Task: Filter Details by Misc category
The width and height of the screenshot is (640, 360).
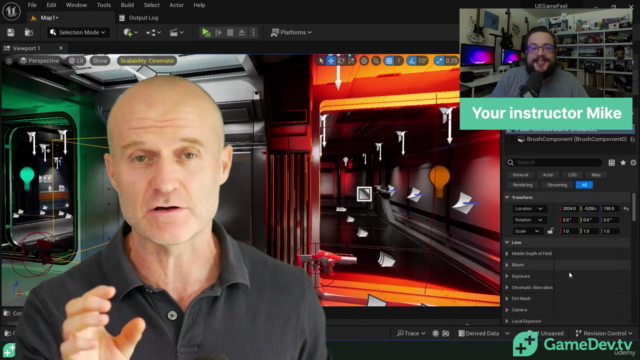Action: click(x=596, y=175)
